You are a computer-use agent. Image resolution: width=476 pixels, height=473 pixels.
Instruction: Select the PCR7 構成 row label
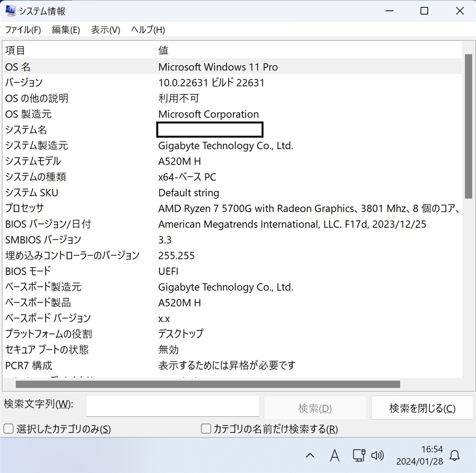(x=29, y=366)
